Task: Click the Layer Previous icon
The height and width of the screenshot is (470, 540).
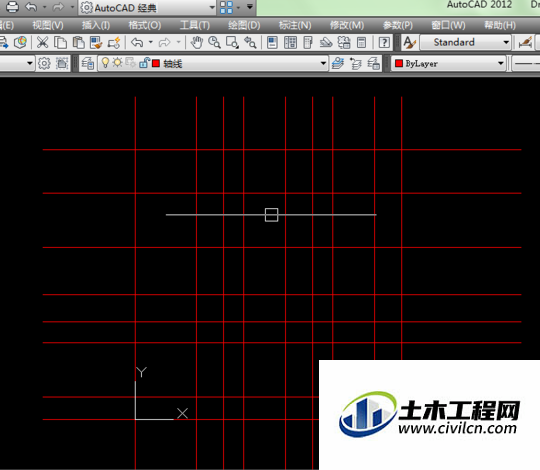Action: (x=356, y=63)
